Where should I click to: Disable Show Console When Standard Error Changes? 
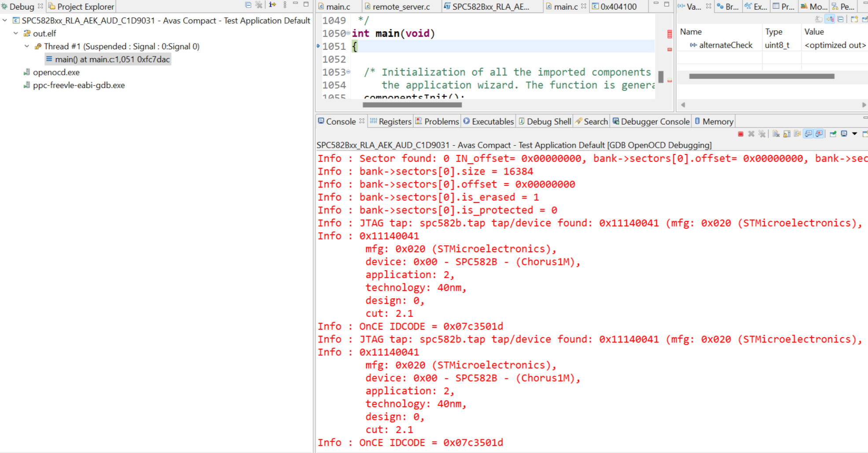point(818,134)
